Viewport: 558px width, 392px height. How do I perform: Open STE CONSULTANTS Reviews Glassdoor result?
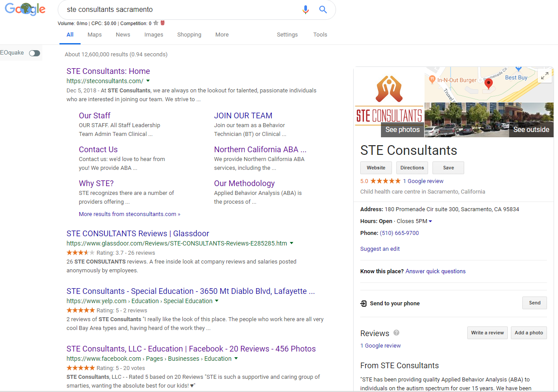[138, 234]
